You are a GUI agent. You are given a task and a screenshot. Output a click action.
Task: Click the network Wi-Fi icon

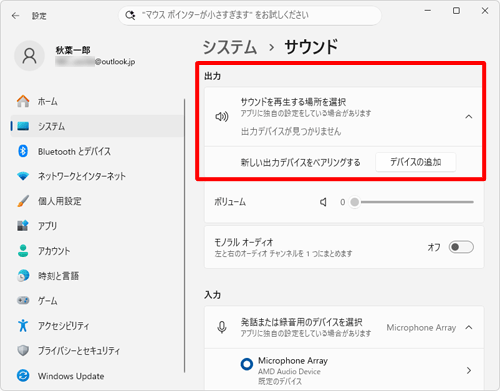click(23, 176)
